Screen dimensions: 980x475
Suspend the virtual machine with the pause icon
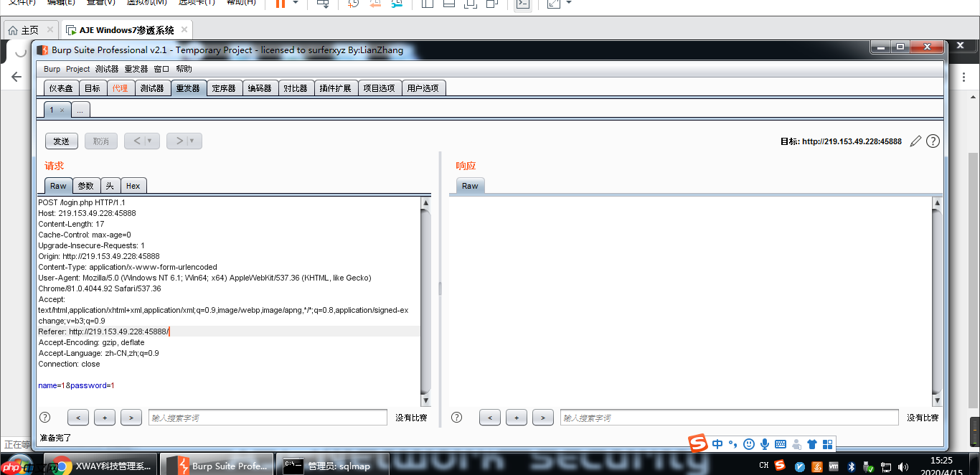tap(281, 5)
